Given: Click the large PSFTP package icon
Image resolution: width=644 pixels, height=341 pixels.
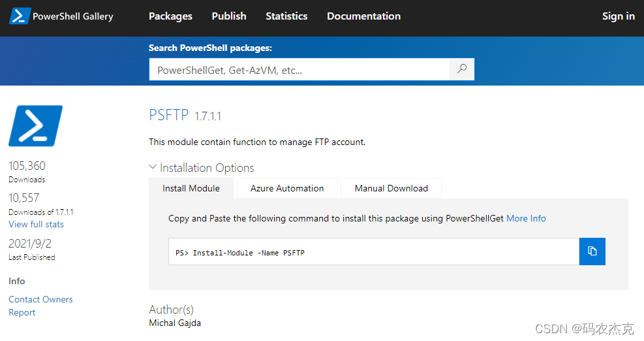Looking at the screenshot, I should coord(36,126).
